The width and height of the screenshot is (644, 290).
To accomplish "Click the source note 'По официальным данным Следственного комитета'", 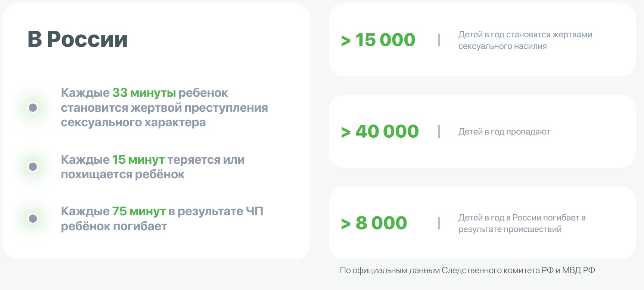I will pos(467,270).
